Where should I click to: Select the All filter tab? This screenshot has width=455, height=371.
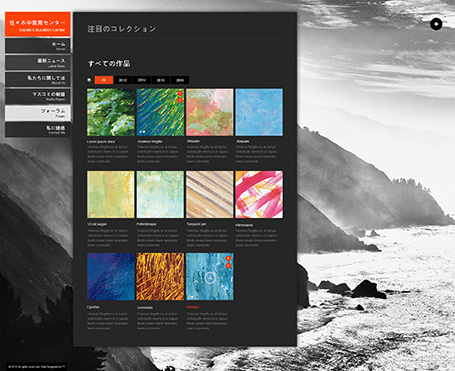pyautogui.click(x=104, y=80)
